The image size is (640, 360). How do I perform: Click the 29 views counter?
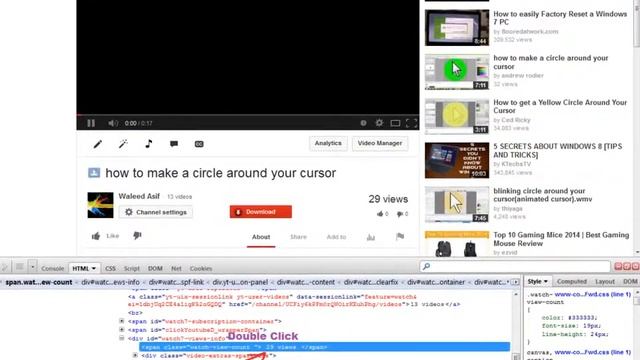(388, 199)
